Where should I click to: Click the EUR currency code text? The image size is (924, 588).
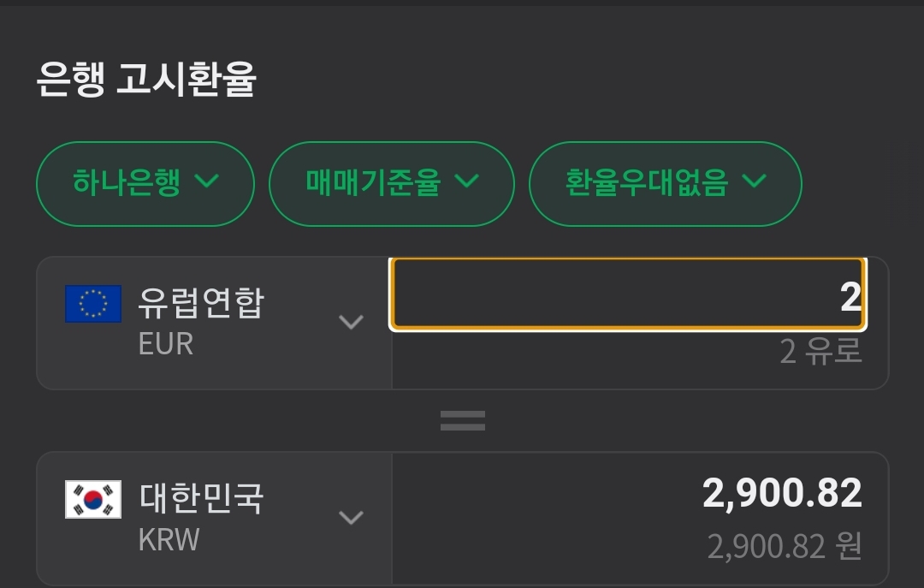[166, 344]
